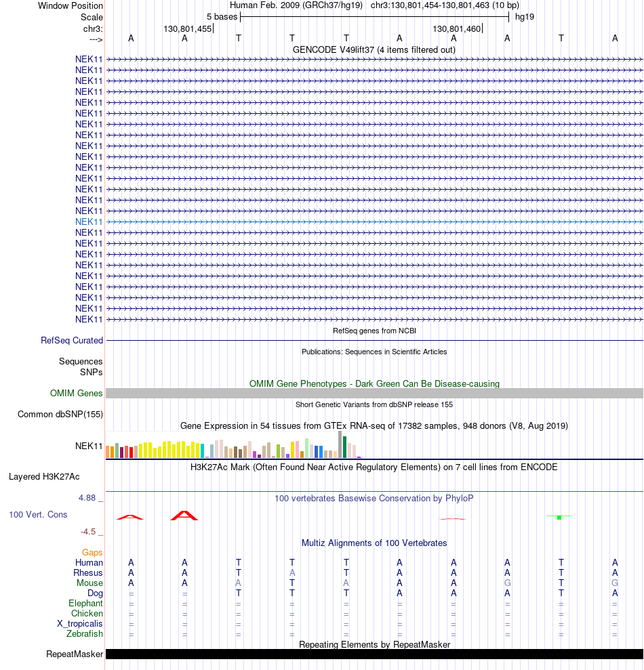Click the OMIM Genes gray bar
The width and height of the screenshot is (644, 670).
[374, 393]
